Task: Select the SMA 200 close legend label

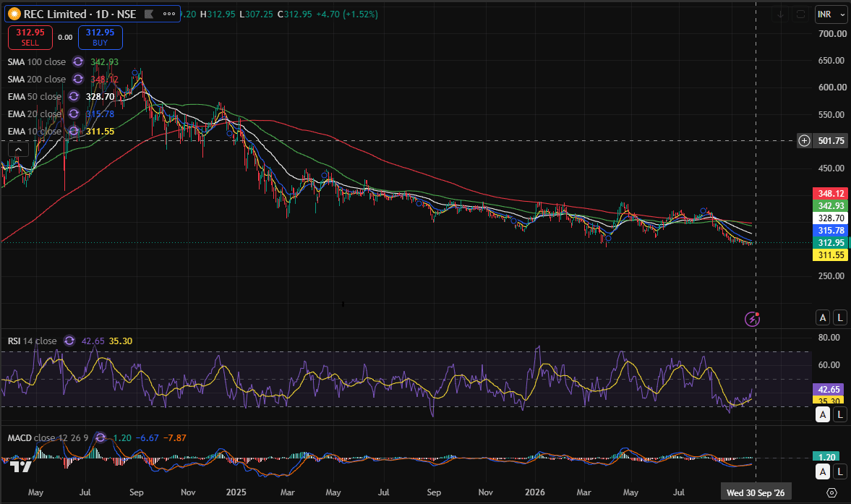Action: 36,80
